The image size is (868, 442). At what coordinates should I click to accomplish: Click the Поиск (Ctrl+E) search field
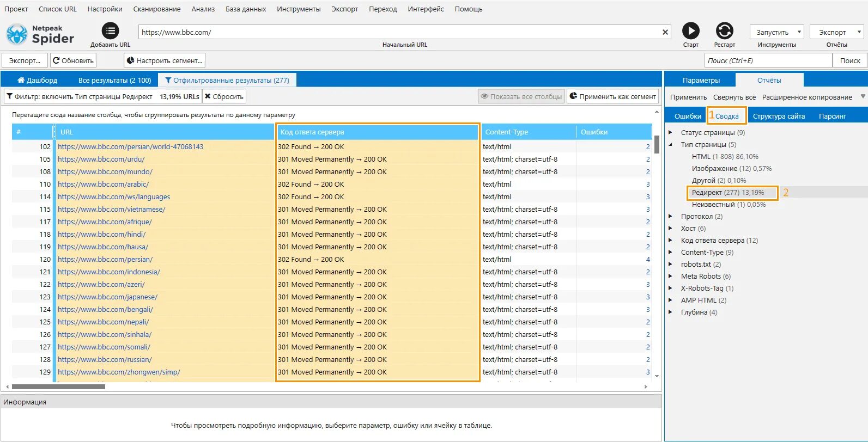768,60
